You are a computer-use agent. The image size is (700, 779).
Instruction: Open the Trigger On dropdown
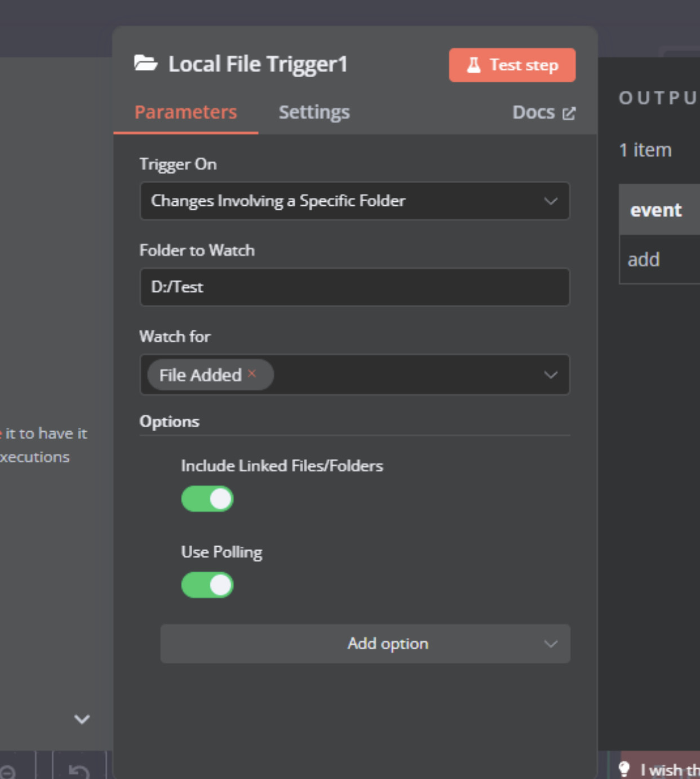(x=355, y=201)
